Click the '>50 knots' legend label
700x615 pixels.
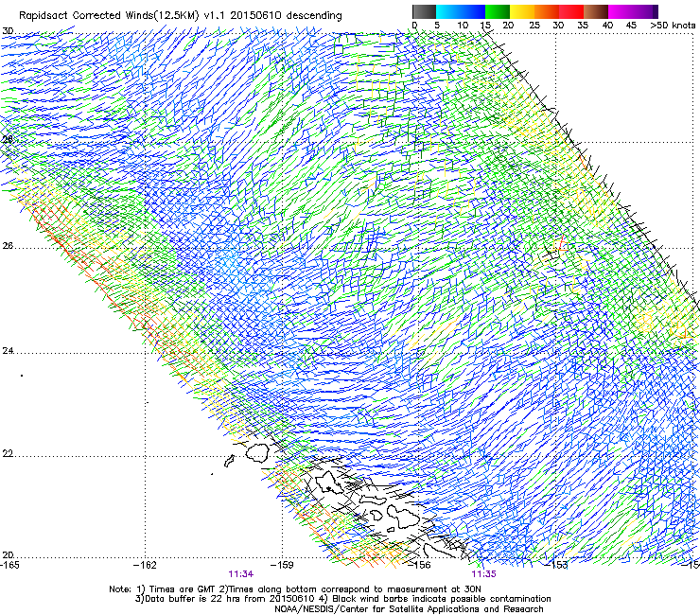tap(673, 26)
